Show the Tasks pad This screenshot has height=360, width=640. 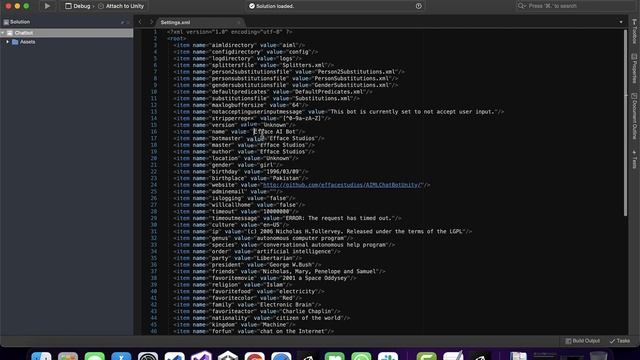click(x=620, y=341)
